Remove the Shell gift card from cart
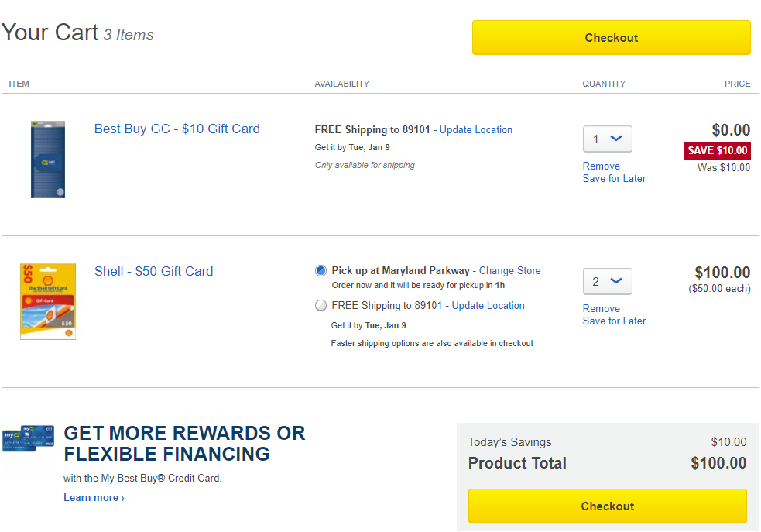This screenshot has width=761, height=532. click(602, 309)
